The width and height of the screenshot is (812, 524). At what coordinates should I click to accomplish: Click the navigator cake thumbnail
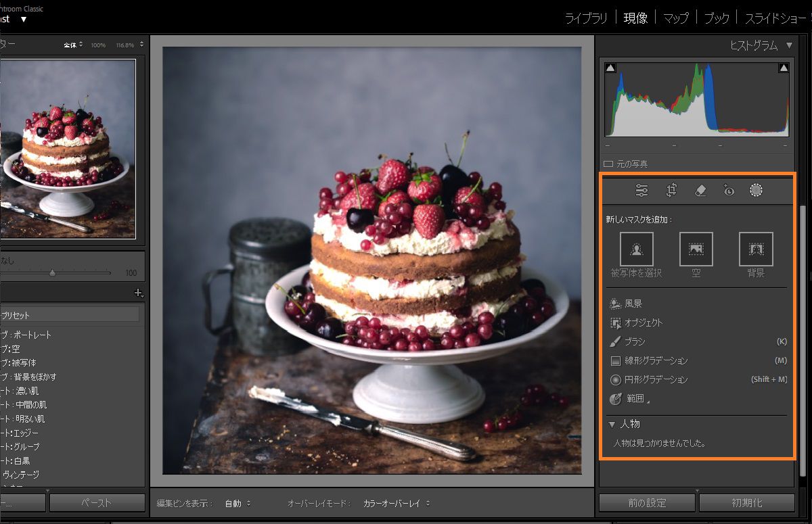68,149
